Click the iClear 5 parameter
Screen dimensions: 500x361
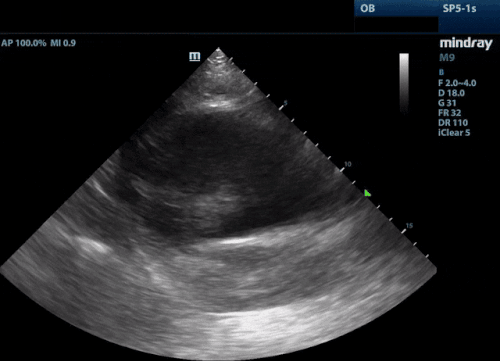click(x=454, y=133)
